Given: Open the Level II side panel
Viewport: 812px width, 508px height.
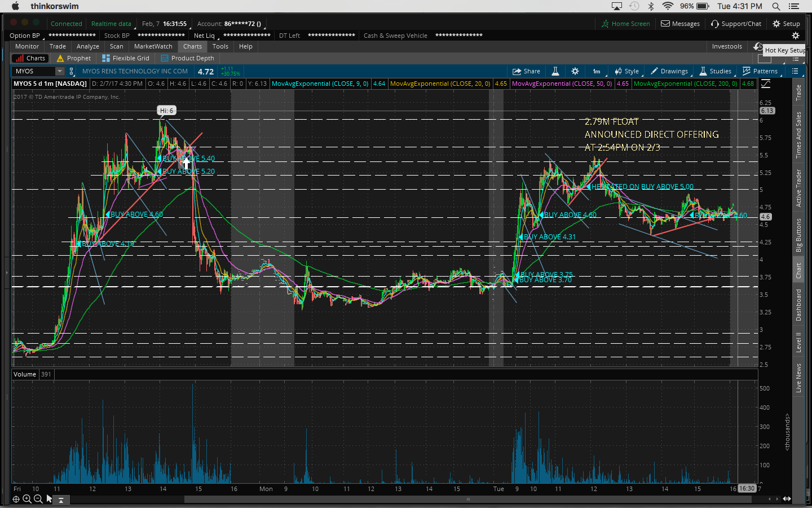Looking at the screenshot, I should click(x=798, y=343).
